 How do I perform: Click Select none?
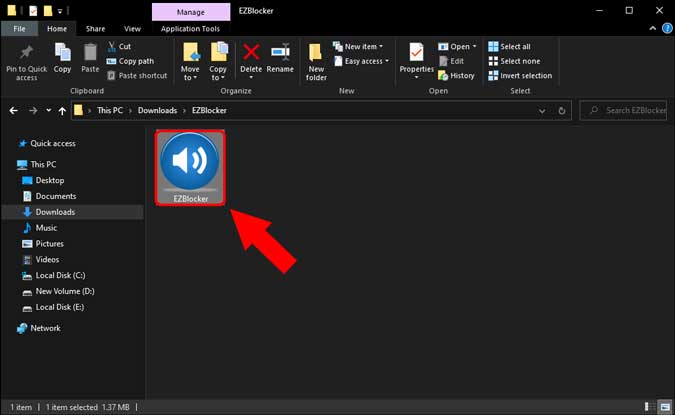pos(514,61)
